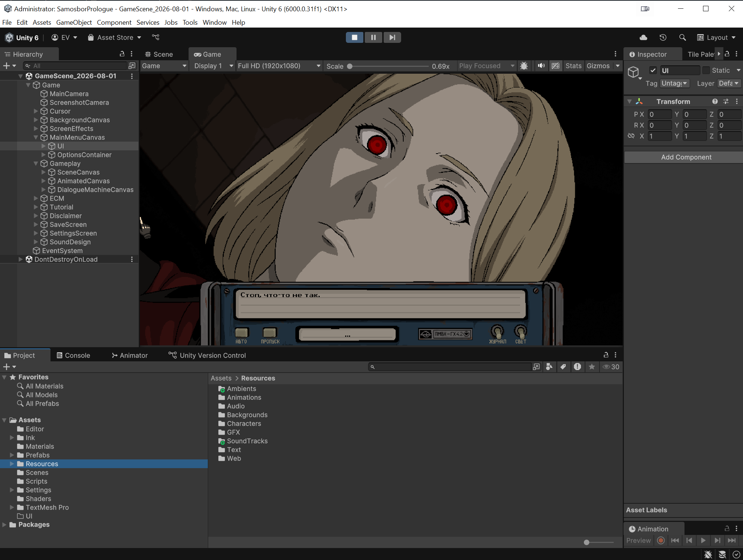The image size is (743, 560).
Task: Switch to the Console tab
Action: pos(73,355)
